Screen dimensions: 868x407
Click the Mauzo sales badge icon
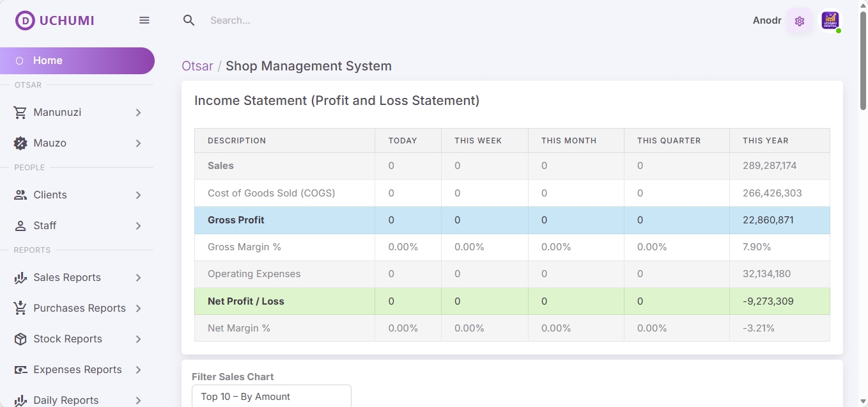tap(20, 143)
